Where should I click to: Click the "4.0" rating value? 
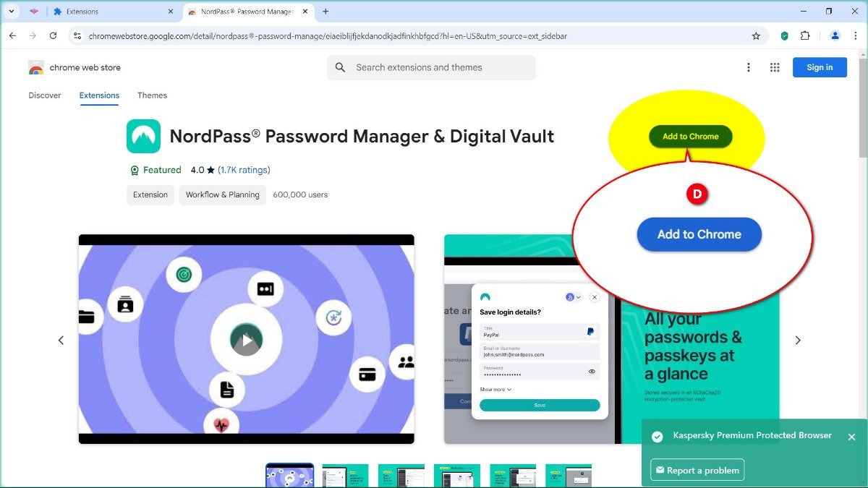click(197, 170)
